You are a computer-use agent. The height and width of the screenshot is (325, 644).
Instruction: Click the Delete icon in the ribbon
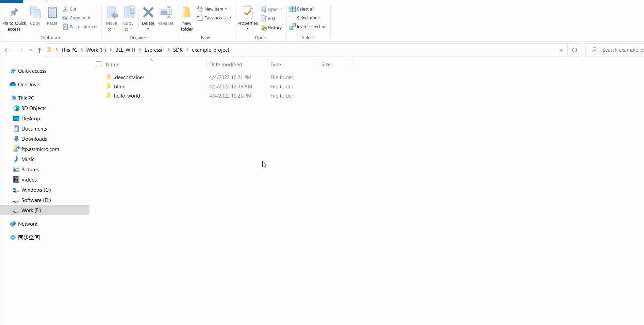148,13
